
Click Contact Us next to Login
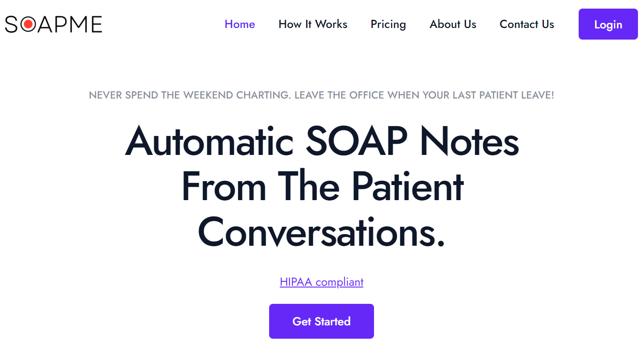pyautogui.click(x=526, y=25)
